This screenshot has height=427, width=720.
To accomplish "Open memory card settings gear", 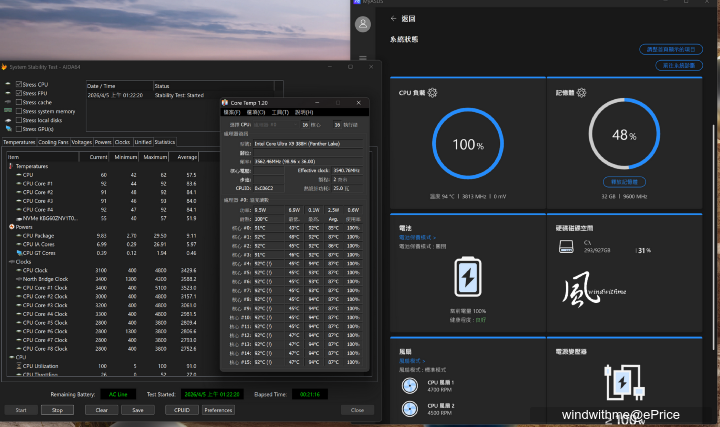I will coord(581,93).
